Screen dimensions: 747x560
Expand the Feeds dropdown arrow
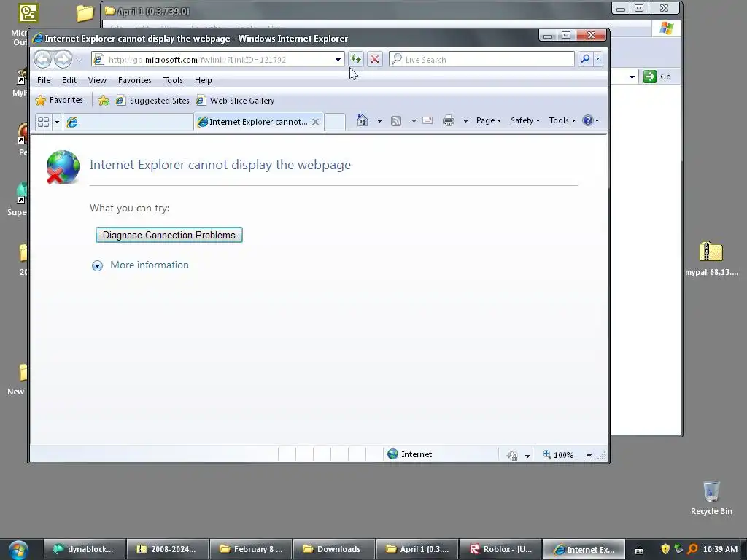click(x=414, y=121)
